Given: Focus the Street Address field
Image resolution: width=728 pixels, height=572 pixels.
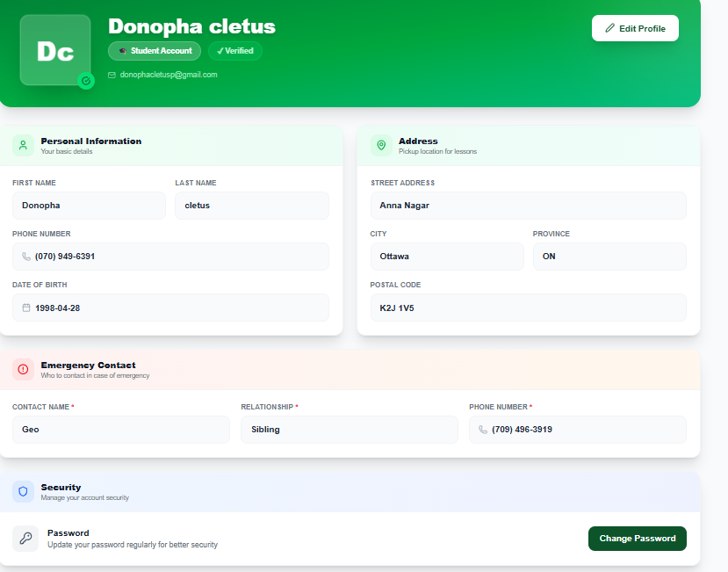Looking at the screenshot, I should (x=528, y=206).
